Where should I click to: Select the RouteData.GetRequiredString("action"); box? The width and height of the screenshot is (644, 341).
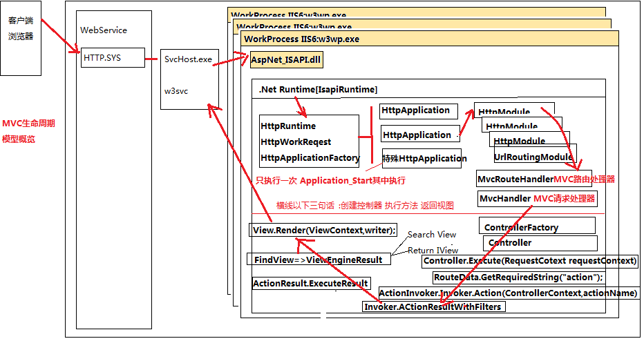click(x=518, y=277)
